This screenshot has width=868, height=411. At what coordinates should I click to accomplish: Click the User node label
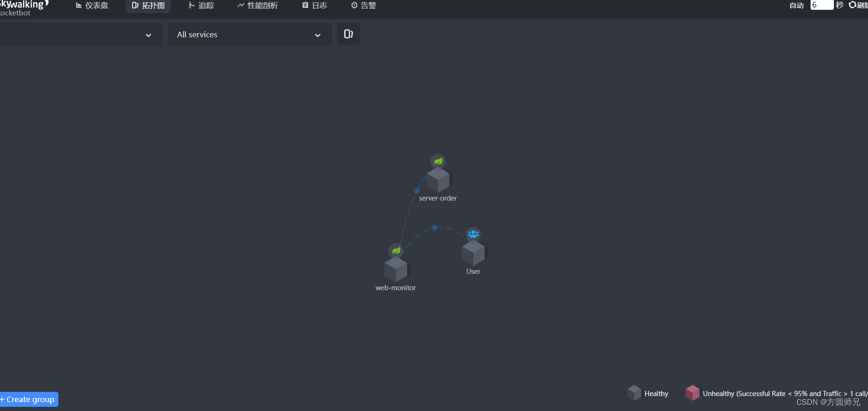(473, 272)
